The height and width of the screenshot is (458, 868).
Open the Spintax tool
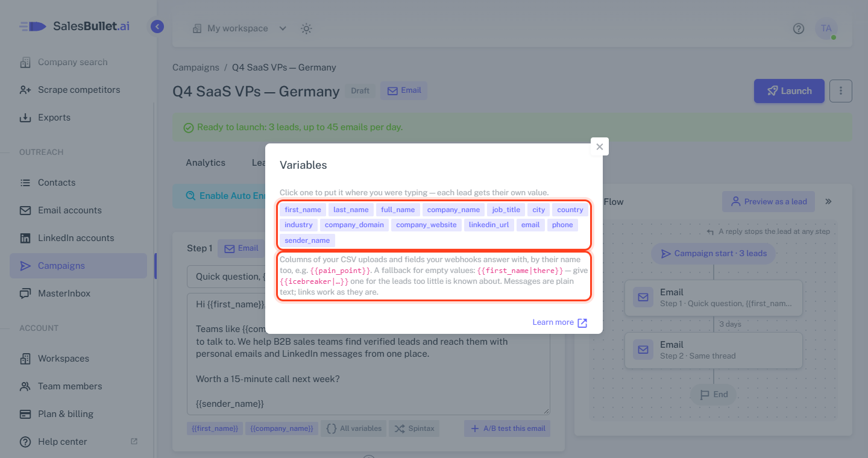(414, 428)
